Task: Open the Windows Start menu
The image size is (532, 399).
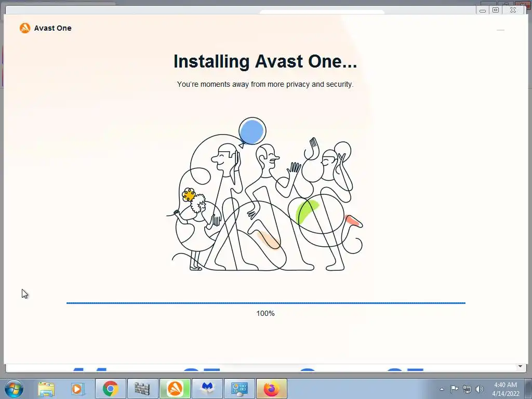Action: 14,389
